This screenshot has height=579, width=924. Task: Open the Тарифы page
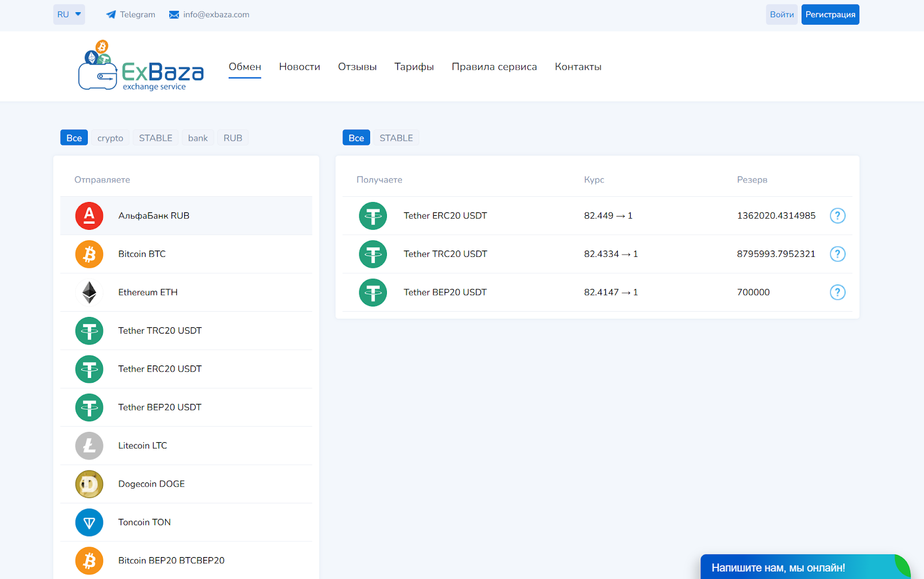(414, 67)
